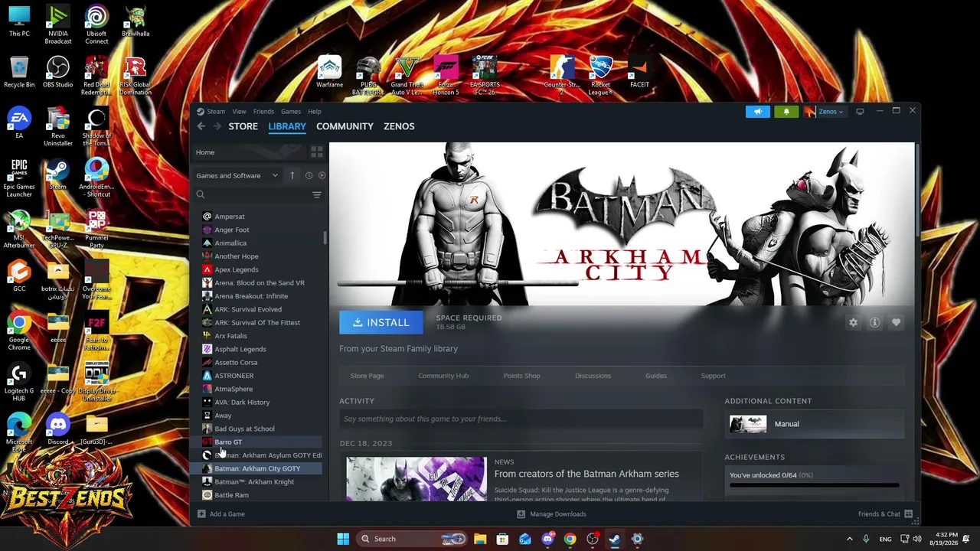Open the FACEIT desktop shortcut

pyautogui.click(x=639, y=73)
